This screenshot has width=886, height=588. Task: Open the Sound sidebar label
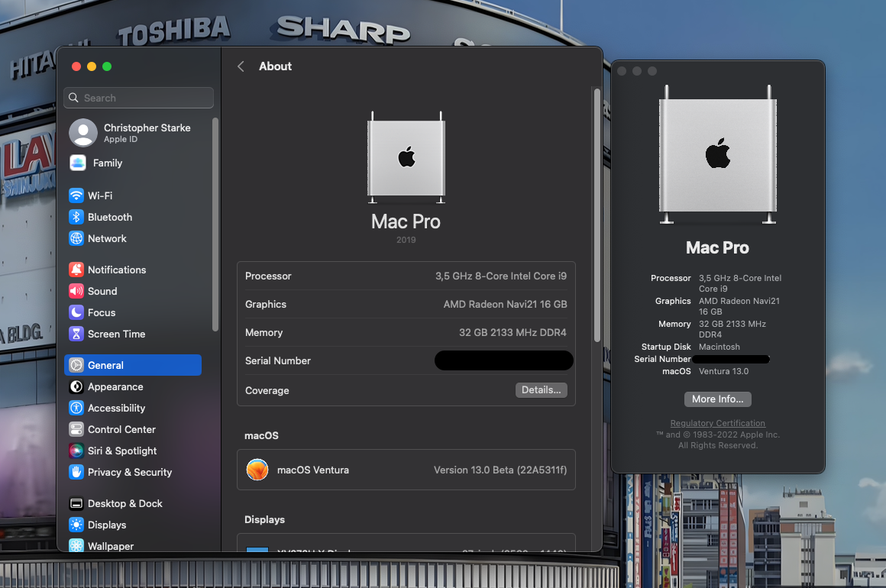(102, 291)
